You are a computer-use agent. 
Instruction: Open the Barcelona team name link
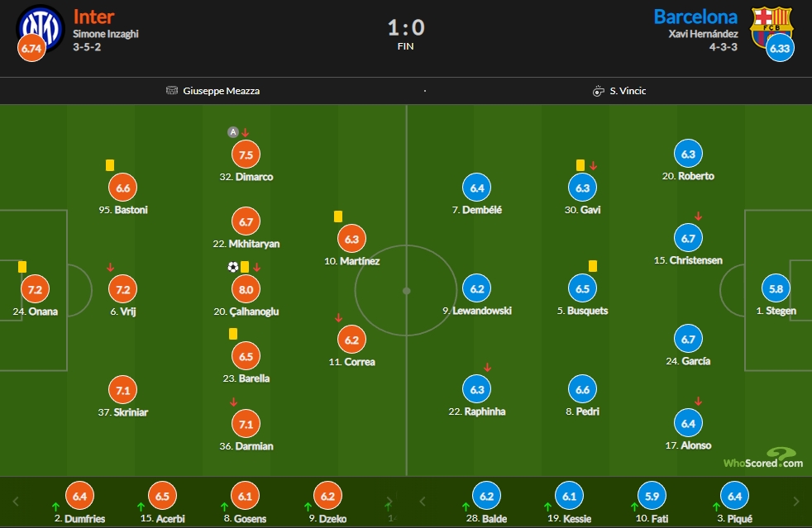(695, 17)
